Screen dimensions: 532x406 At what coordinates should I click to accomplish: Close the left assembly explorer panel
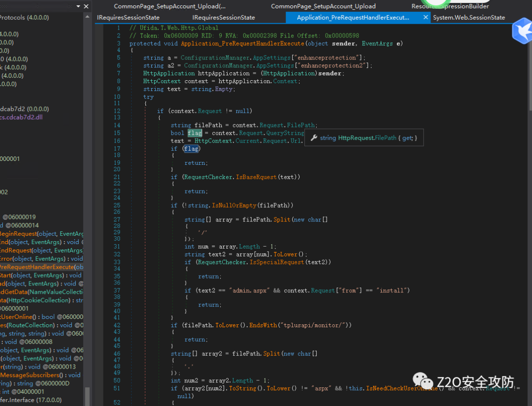86,6
